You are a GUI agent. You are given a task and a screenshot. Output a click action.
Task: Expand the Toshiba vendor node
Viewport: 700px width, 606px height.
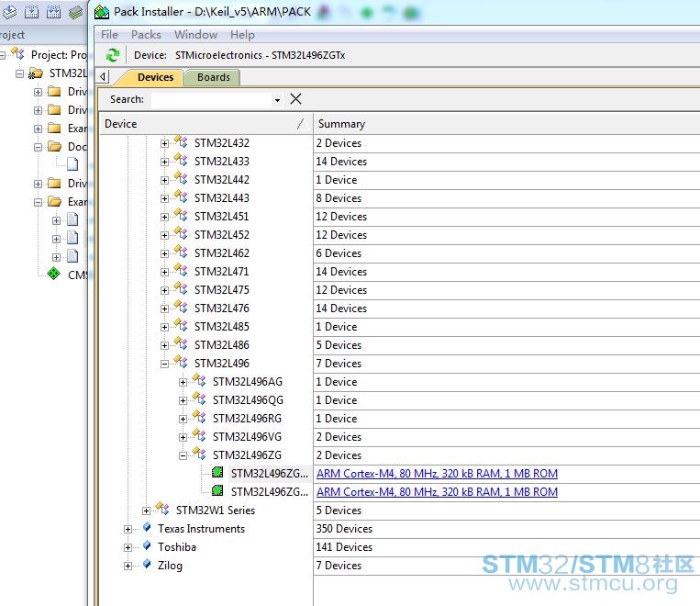128,547
